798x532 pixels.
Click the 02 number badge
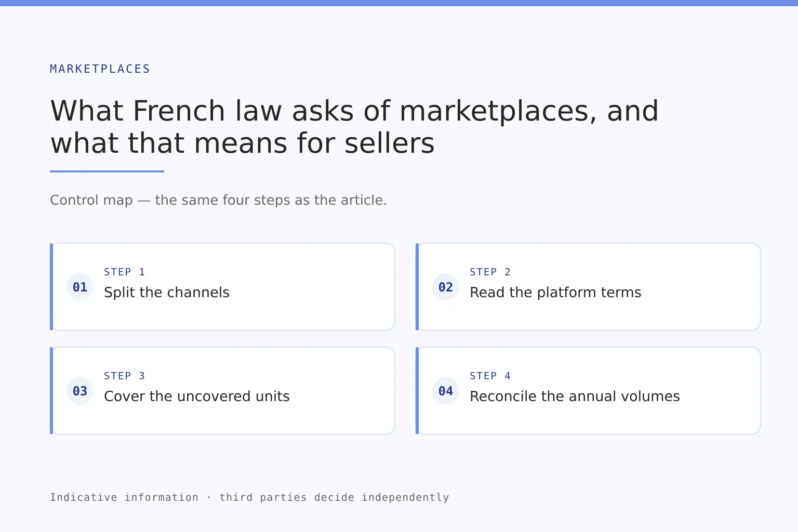click(446, 287)
